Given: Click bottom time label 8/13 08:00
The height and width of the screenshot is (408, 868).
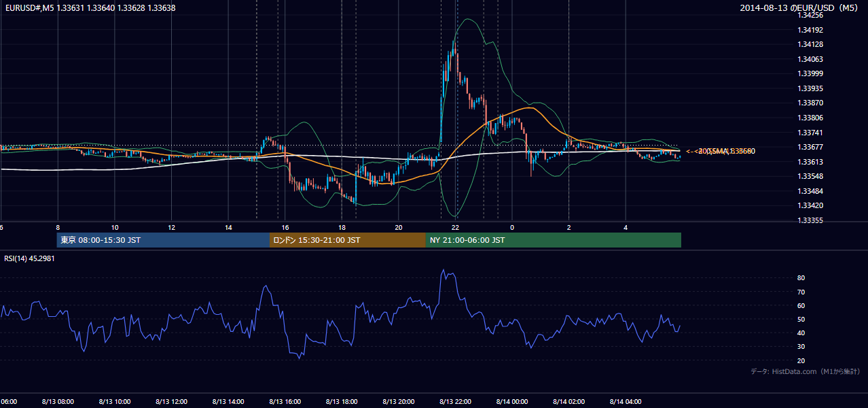Looking at the screenshot, I should coord(57,401).
